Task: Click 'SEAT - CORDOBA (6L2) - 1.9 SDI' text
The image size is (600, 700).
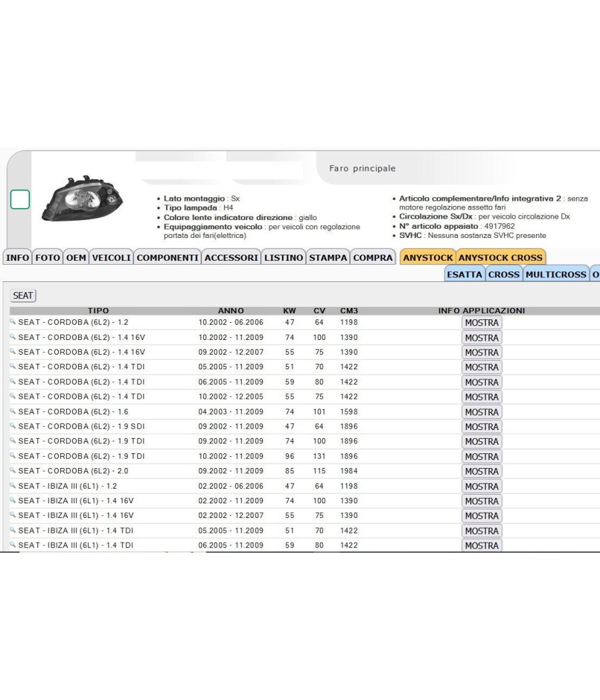Action: (82, 427)
